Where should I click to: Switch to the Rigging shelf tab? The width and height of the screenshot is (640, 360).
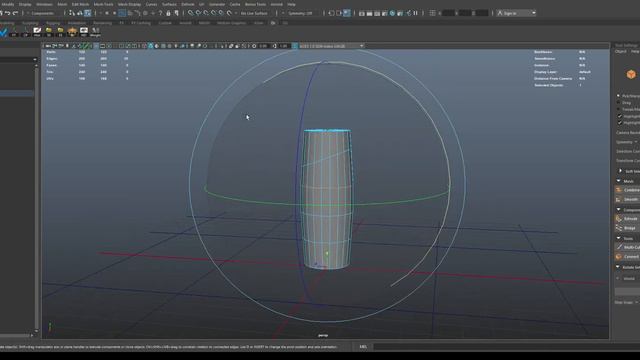(53, 23)
